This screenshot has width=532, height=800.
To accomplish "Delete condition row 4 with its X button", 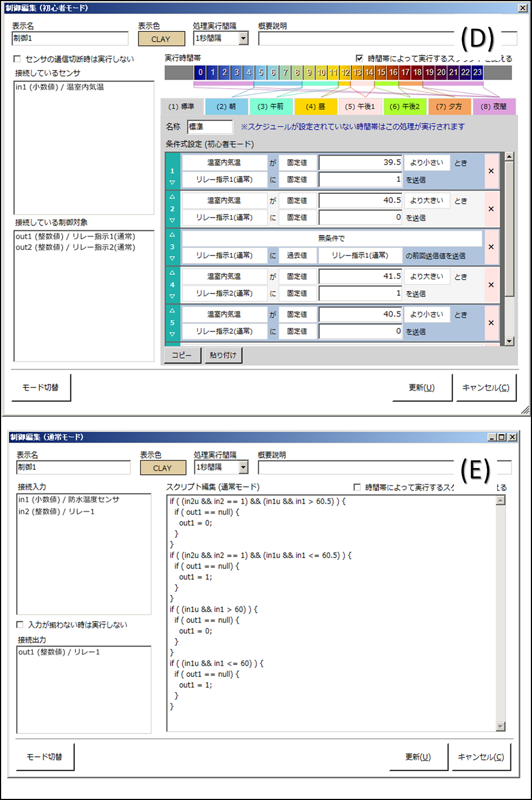I will tap(491, 285).
